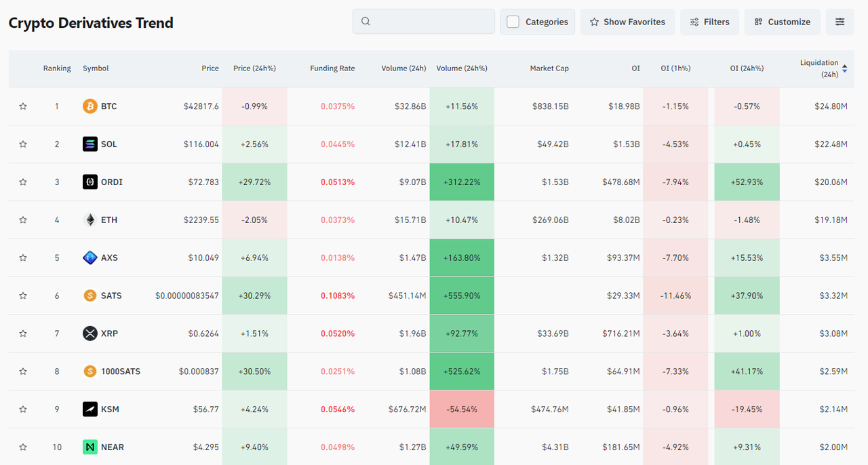Star the ORDI row as favorite
This screenshot has height=465, width=868.
tap(23, 182)
